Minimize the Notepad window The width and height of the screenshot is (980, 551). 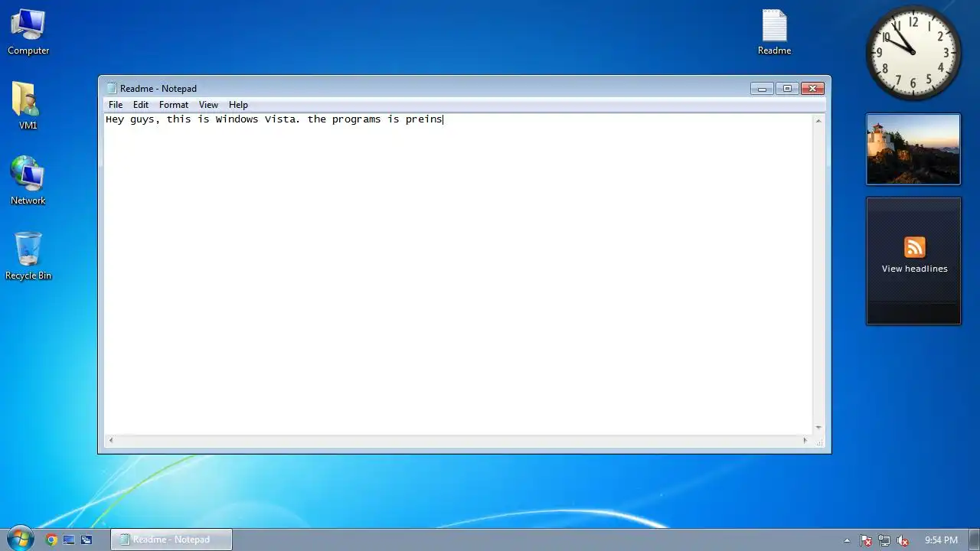[x=762, y=88]
